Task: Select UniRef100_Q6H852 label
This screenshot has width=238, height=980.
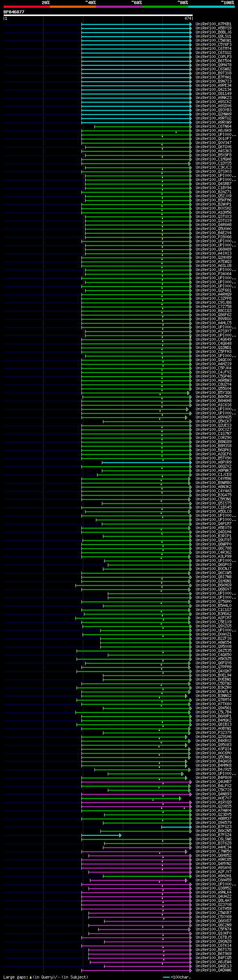Action: click(213, 856)
